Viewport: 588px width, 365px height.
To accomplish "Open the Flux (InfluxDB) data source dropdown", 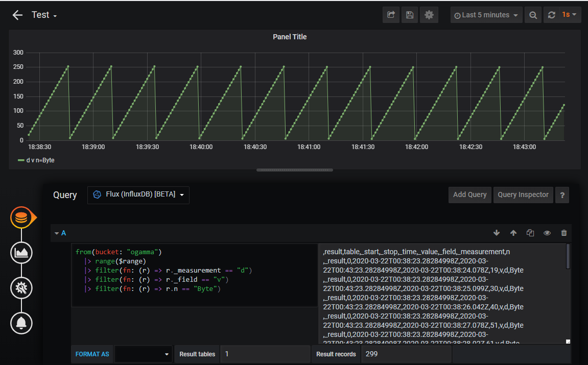I will pyautogui.click(x=138, y=194).
